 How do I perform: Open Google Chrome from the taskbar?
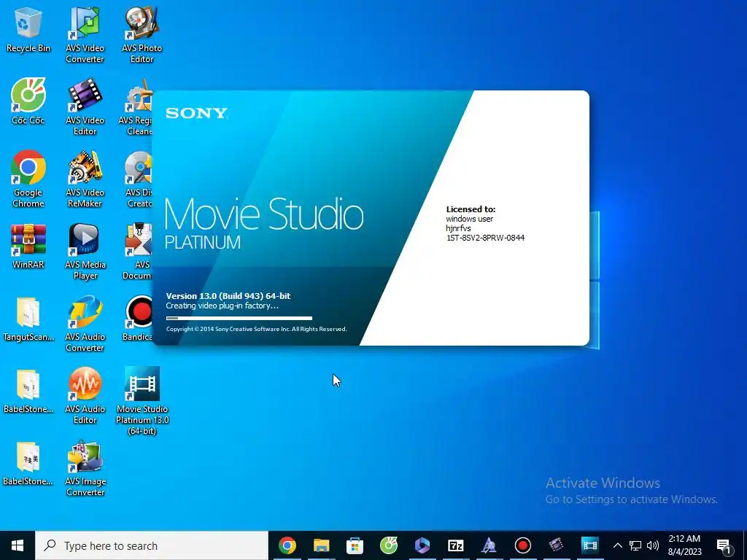[287, 545]
